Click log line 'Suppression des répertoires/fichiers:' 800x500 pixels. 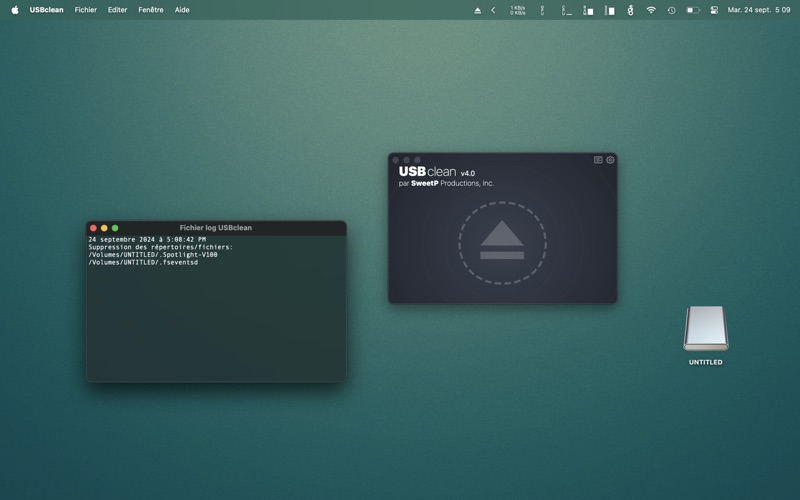(x=161, y=247)
